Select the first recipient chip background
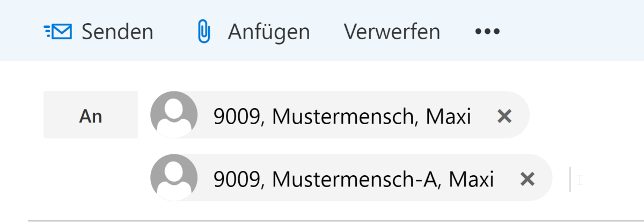Viewport: 644px width, 222px height. click(340, 115)
